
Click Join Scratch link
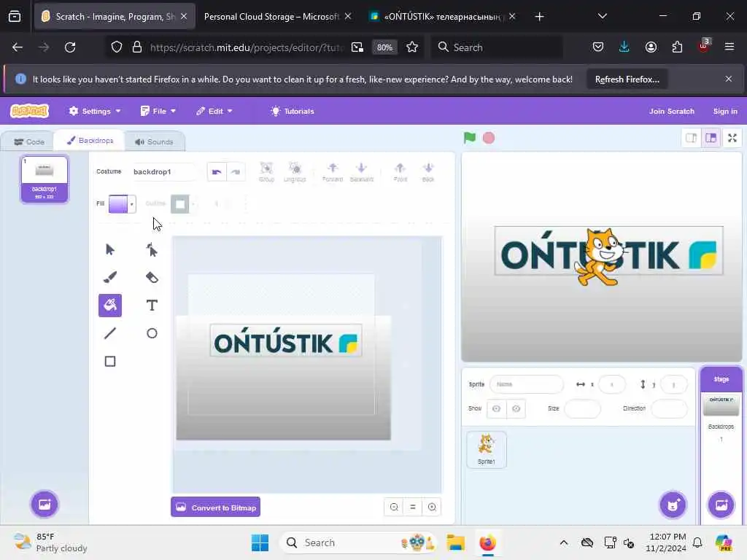(671, 111)
